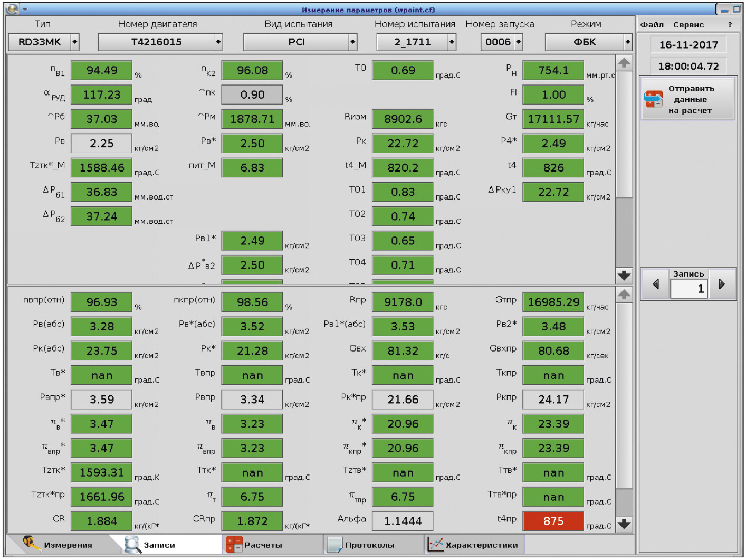Open the Записи tab icon
The width and height of the screenshot is (746, 560).
pos(132,544)
